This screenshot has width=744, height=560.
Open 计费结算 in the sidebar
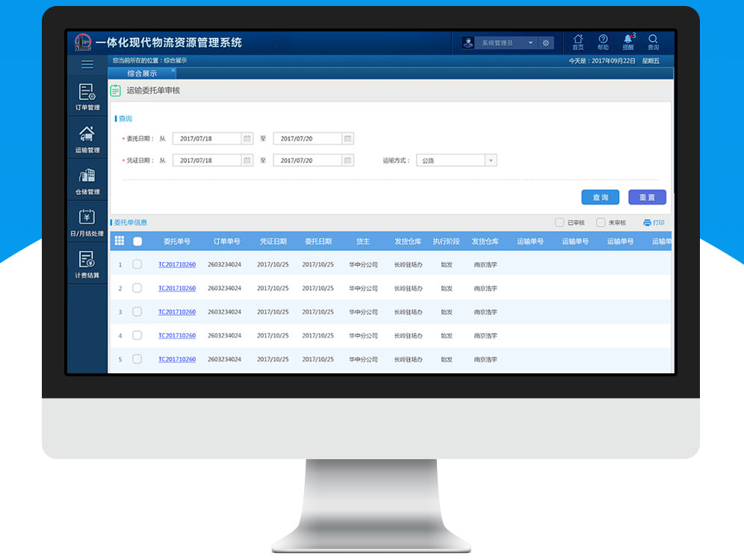(87, 264)
